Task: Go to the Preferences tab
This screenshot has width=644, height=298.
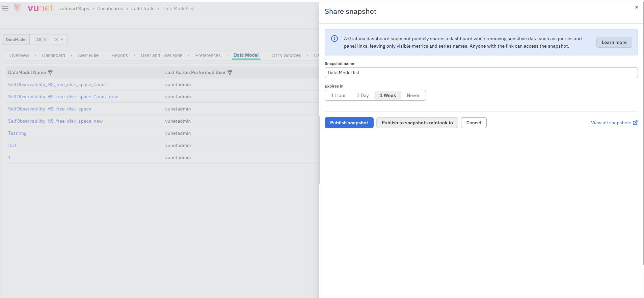Action: pyautogui.click(x=208, y=55)
